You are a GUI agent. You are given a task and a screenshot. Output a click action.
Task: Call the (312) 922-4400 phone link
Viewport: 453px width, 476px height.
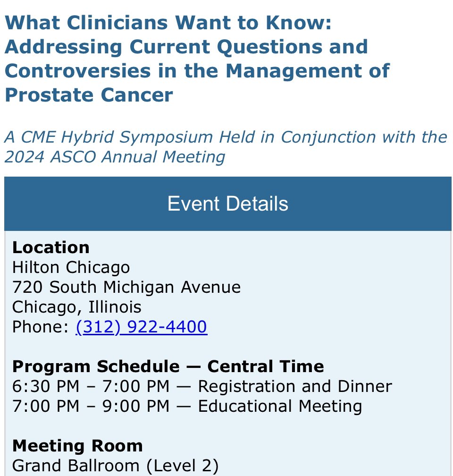142,327
